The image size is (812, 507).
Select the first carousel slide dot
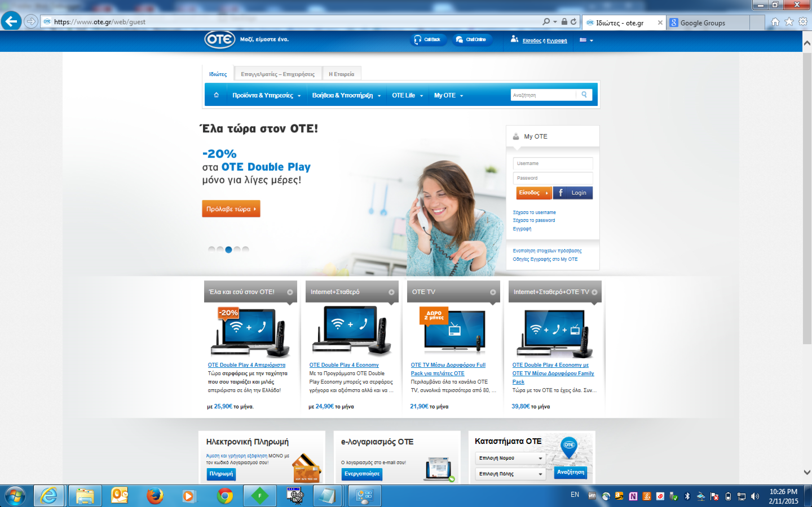click(211, 250)
